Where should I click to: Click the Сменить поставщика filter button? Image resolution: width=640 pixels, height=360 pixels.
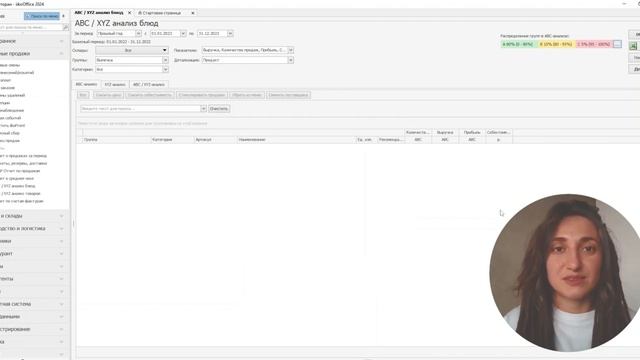pyautogui.click(x=288, y=95)
